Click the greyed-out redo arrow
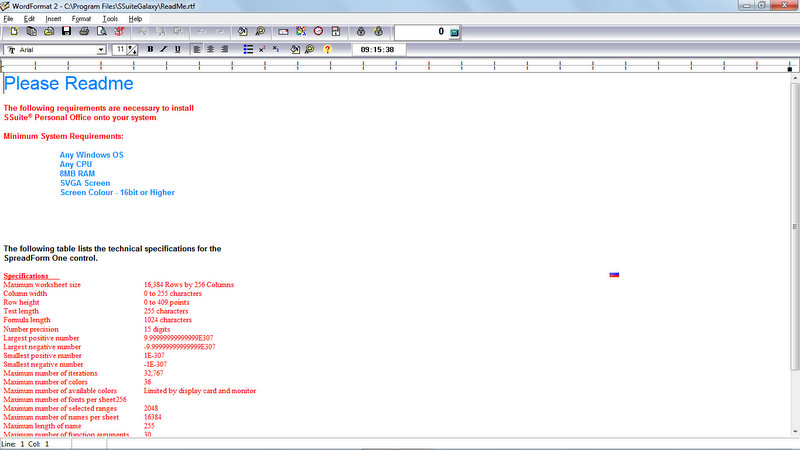The image size is (800, 450). click(219, 32)
